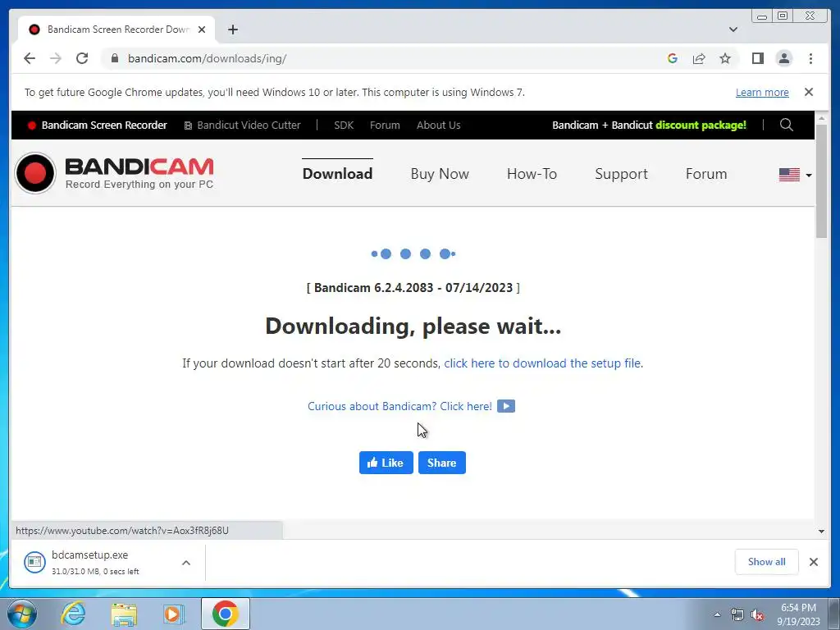Open Forum in main navigation
The height and width of the screenshot is (630, 840).
click(706, 174)
